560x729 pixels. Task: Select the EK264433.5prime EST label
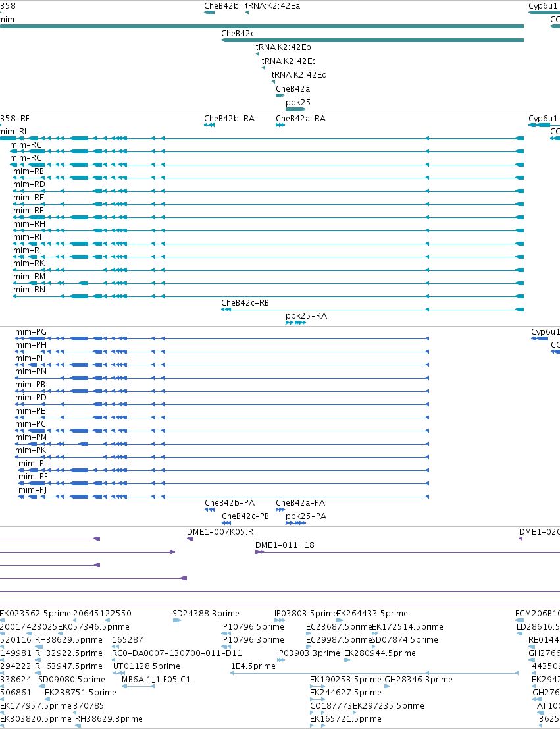click(x=372, y=614)
